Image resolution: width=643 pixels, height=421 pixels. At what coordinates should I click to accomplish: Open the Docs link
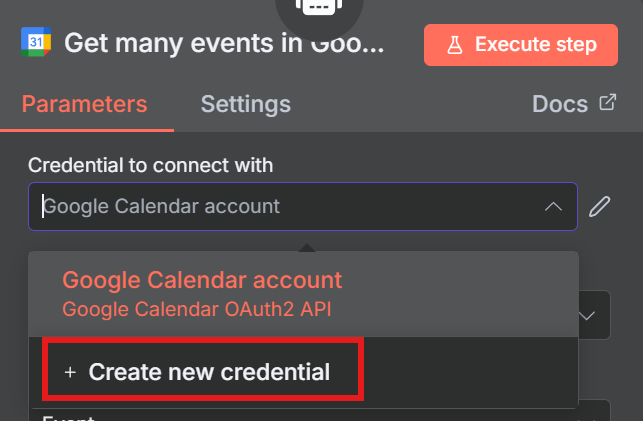(x=559, y=104)
